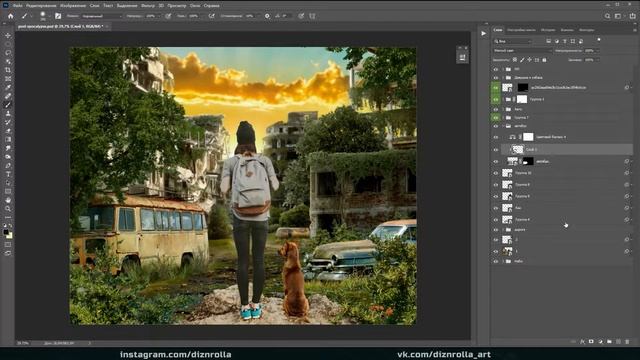Click the search magnifier icon top right

coord(607,16)
